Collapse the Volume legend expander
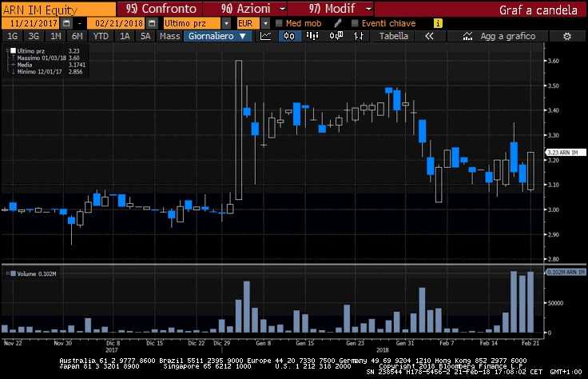588x379 pixels. pyautogui.click(x=7, y=273)
